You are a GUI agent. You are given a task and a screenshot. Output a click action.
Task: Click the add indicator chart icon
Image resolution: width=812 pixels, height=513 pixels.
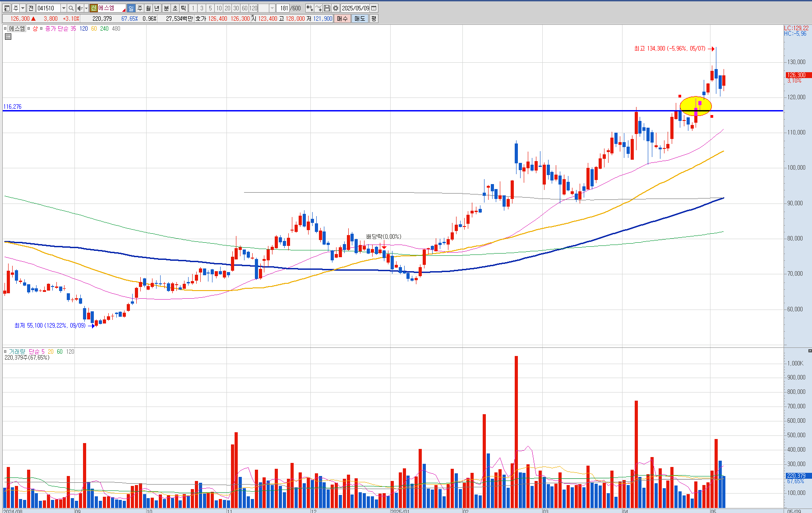(309, 8)
